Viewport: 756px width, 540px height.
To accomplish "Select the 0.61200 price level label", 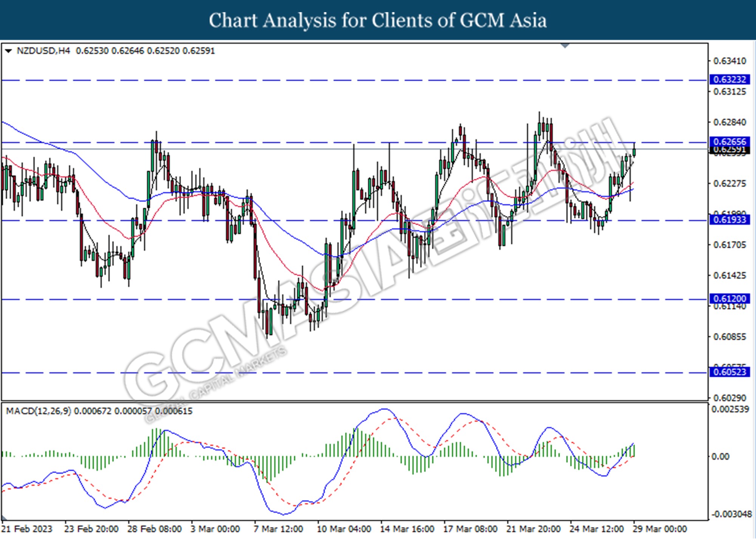I will [x=730, y=299].
